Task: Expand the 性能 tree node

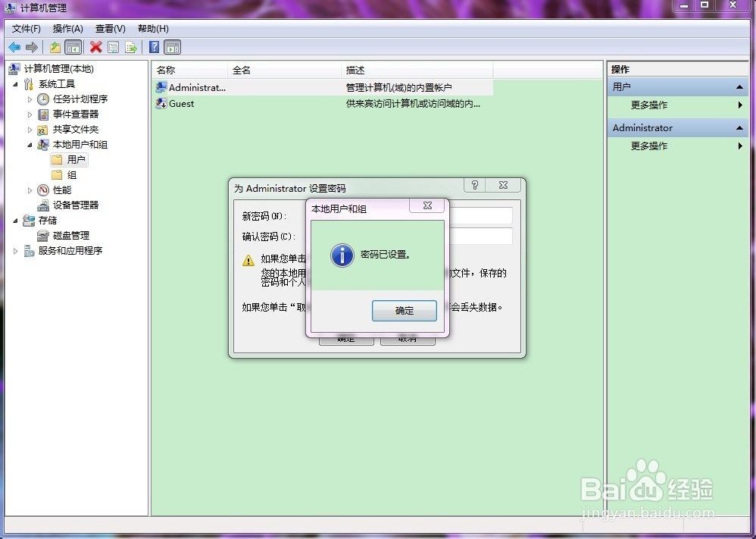Action: (x=30, y=190)
